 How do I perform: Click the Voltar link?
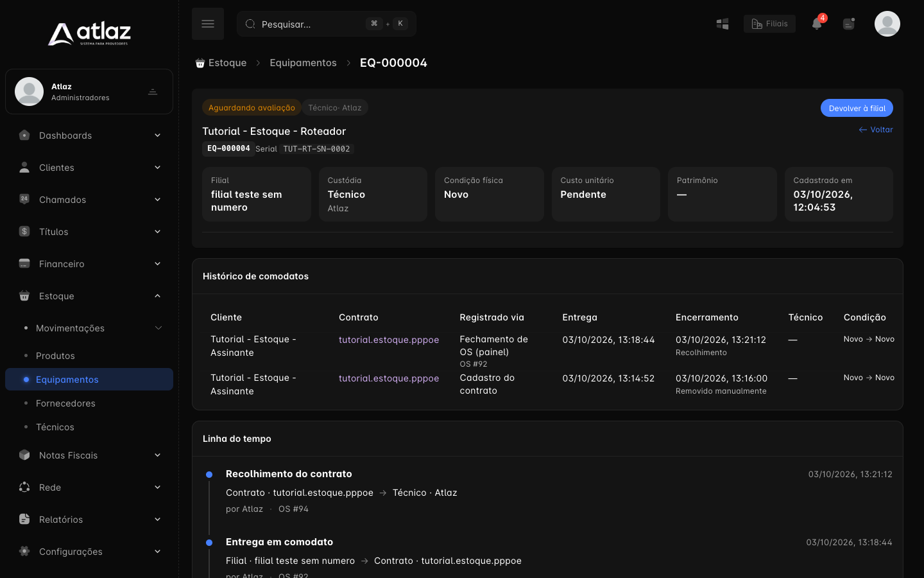pyautogui.click(x=876, y=130)
